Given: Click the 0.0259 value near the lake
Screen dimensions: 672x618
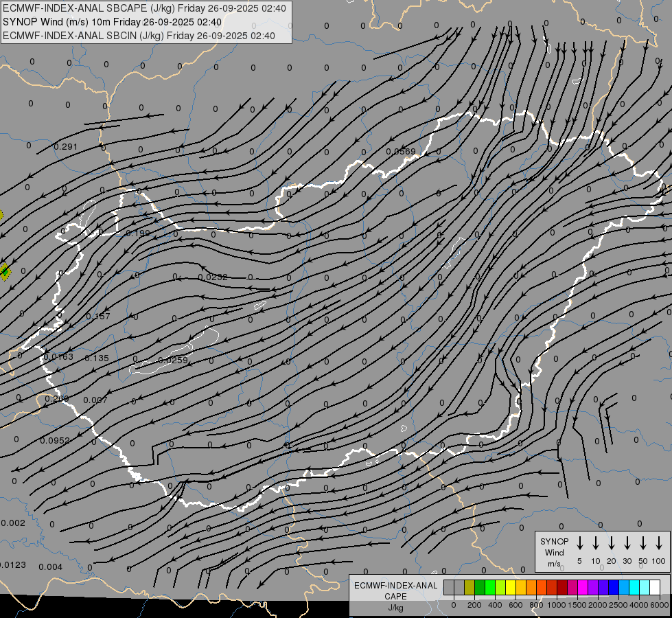Looking at the screenshot, I should tap(173, 360).
